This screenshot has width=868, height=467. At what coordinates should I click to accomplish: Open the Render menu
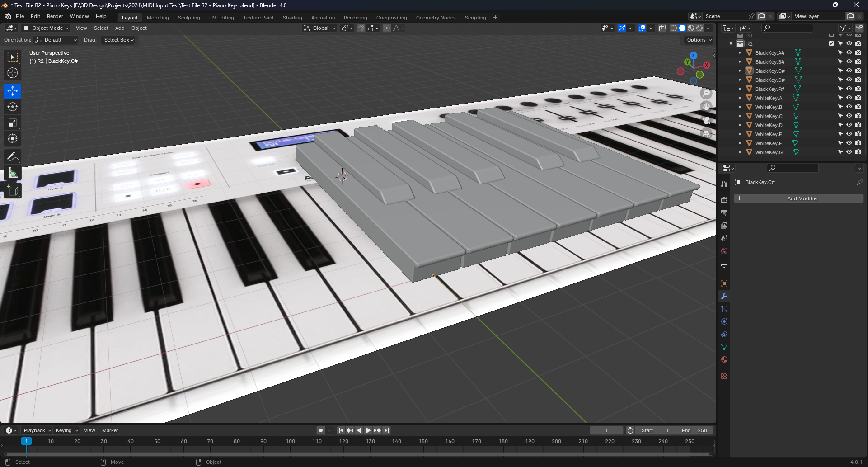pos(55,16)
